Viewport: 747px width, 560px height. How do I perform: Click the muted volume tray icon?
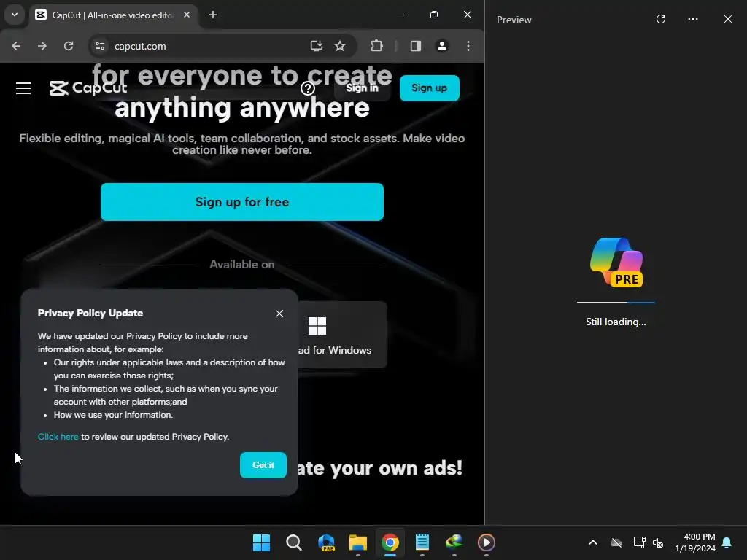[659, 542]
